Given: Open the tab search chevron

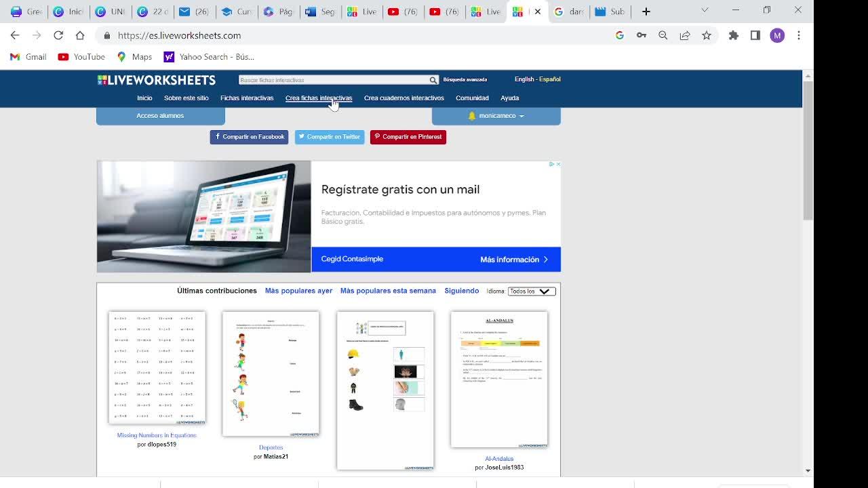Looking at the screenshot, I should (705, 10).
